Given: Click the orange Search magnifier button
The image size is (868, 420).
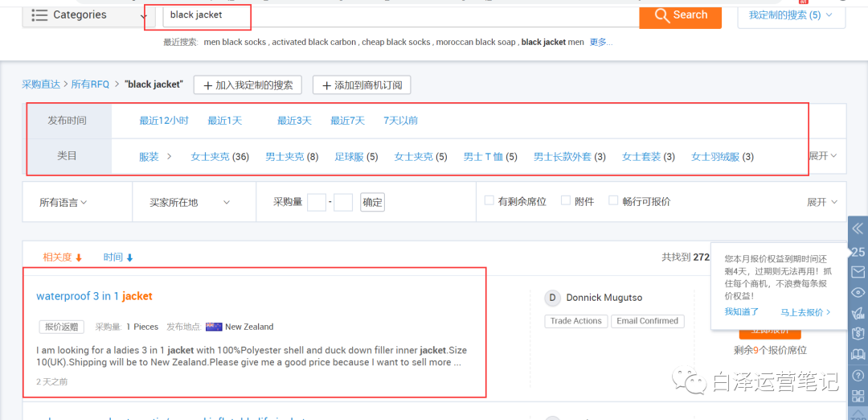Looking at the screenshot, I should [x=681, y=15].
